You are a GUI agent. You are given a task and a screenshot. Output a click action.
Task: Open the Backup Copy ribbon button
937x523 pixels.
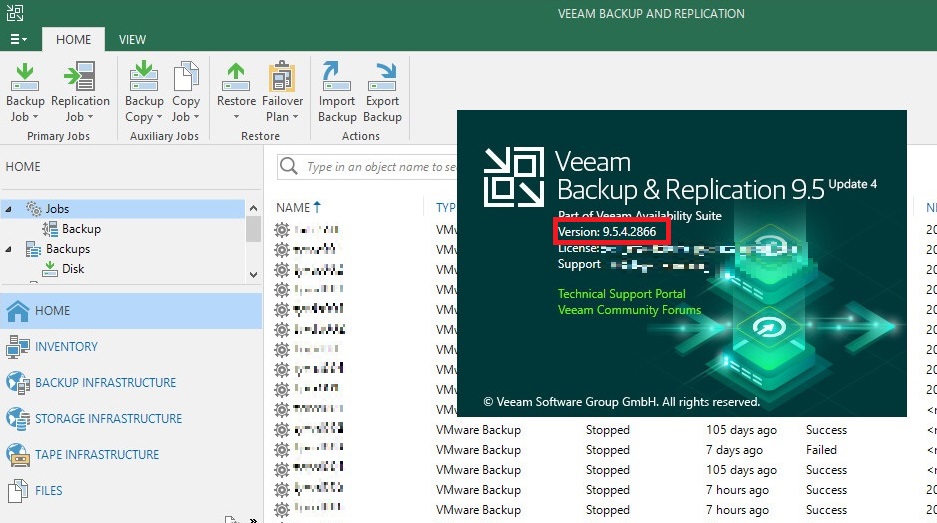coord(144,92)
